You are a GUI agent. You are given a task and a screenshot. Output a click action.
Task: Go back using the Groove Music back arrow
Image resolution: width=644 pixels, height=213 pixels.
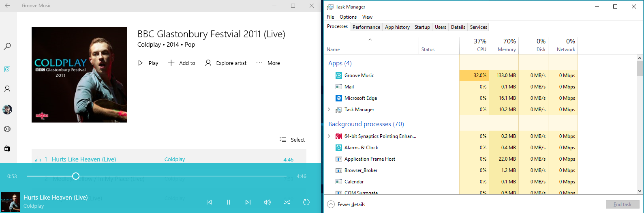[x=7, y=6]
